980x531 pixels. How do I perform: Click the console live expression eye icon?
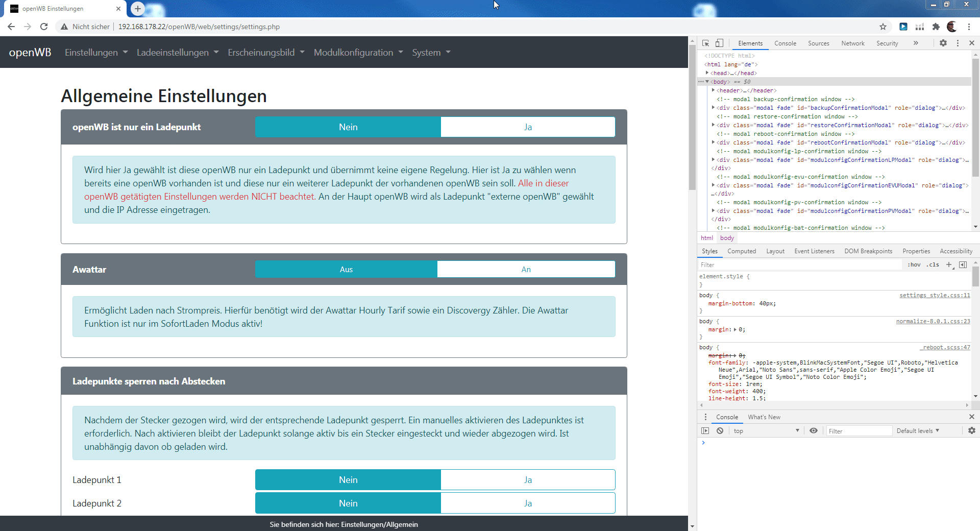coord(814,431)
